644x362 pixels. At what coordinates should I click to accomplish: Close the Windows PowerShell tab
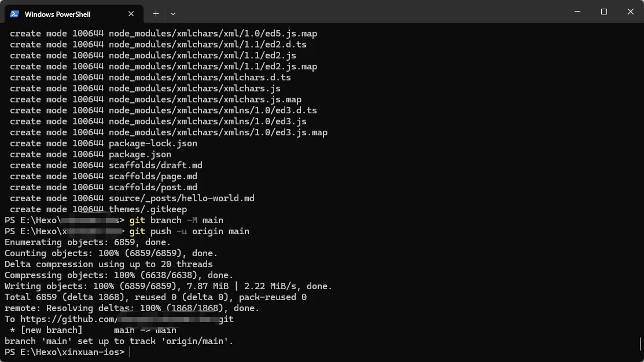click(x=131, y=14)
